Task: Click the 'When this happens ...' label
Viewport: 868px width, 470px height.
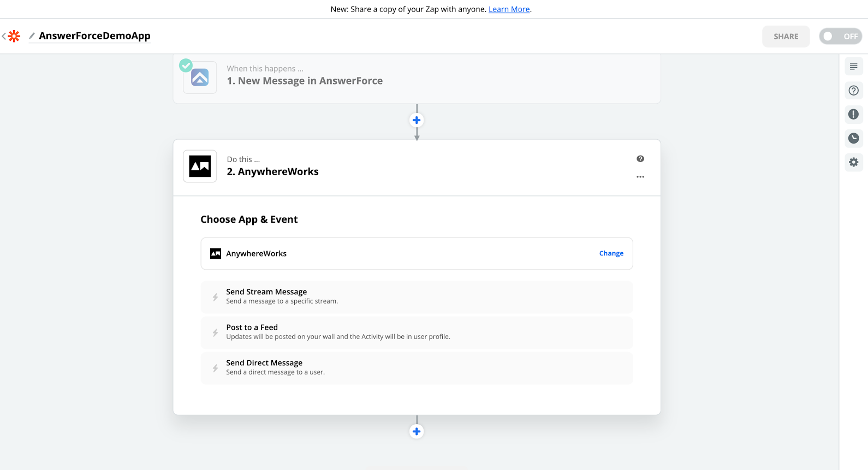Action: [265, 69]
